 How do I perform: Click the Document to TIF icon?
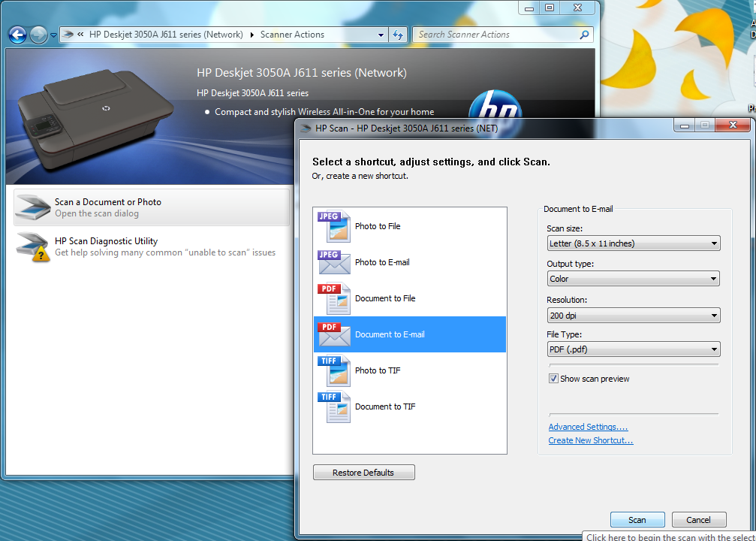coord(334,407)
